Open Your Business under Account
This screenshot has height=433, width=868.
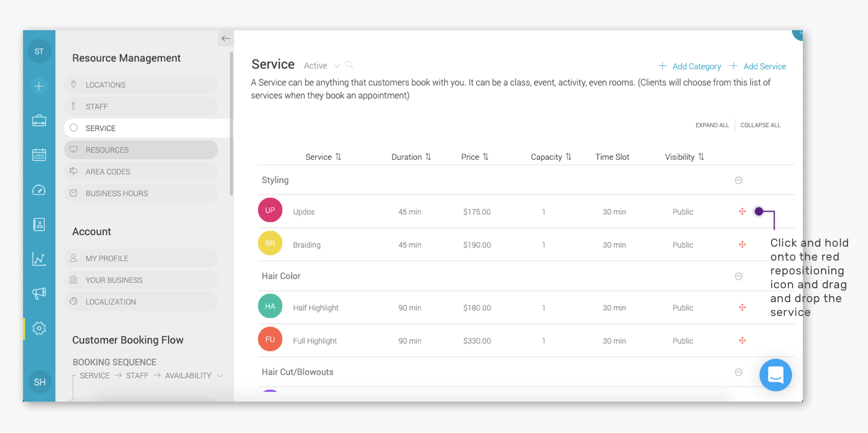[141, 280]
